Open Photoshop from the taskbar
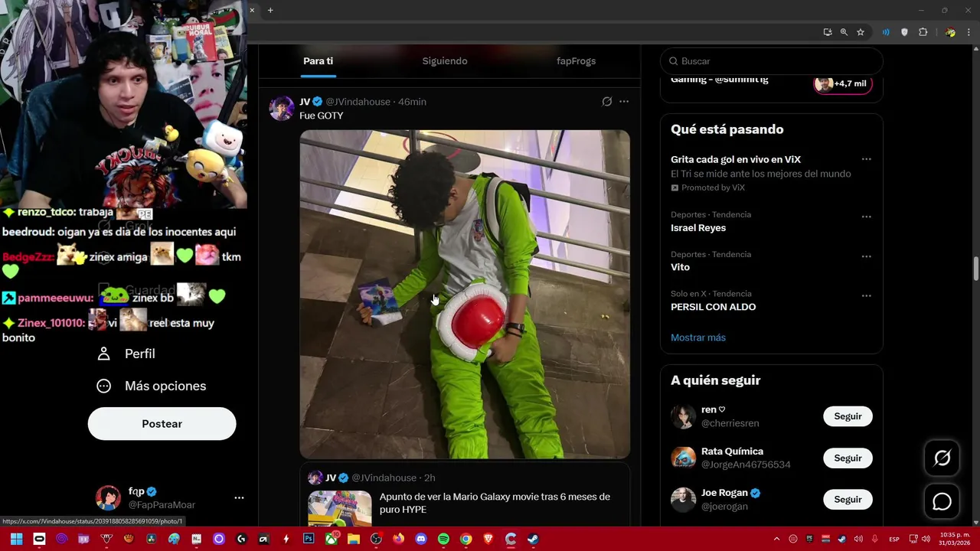The width and height of the screenshot is (980, 551). [309, 539]
